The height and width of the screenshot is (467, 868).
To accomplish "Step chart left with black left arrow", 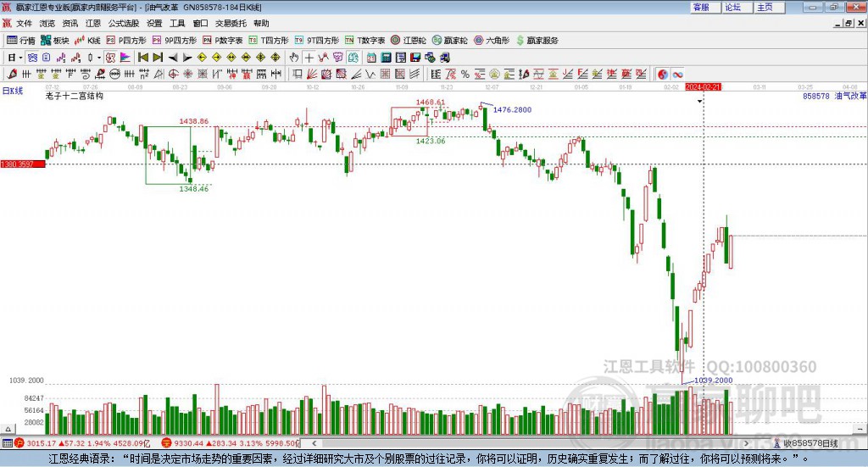I will coord(173,58).
